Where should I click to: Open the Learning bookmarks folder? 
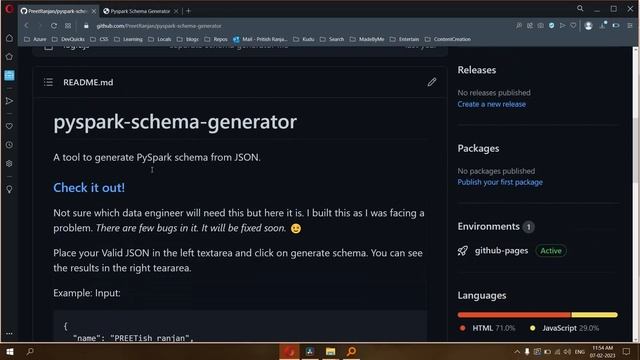[x=128, y=39]
